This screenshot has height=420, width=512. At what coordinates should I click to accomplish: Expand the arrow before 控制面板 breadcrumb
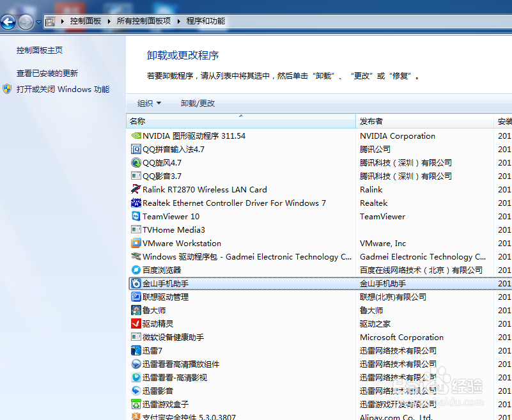tap(63, 21)
